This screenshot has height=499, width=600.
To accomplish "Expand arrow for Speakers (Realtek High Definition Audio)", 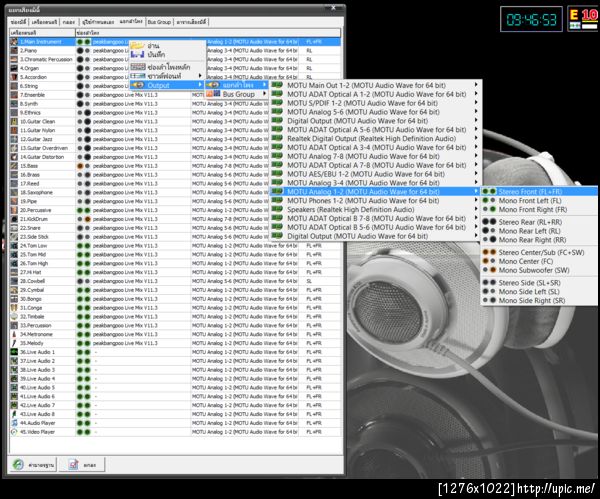I will 476,209.
